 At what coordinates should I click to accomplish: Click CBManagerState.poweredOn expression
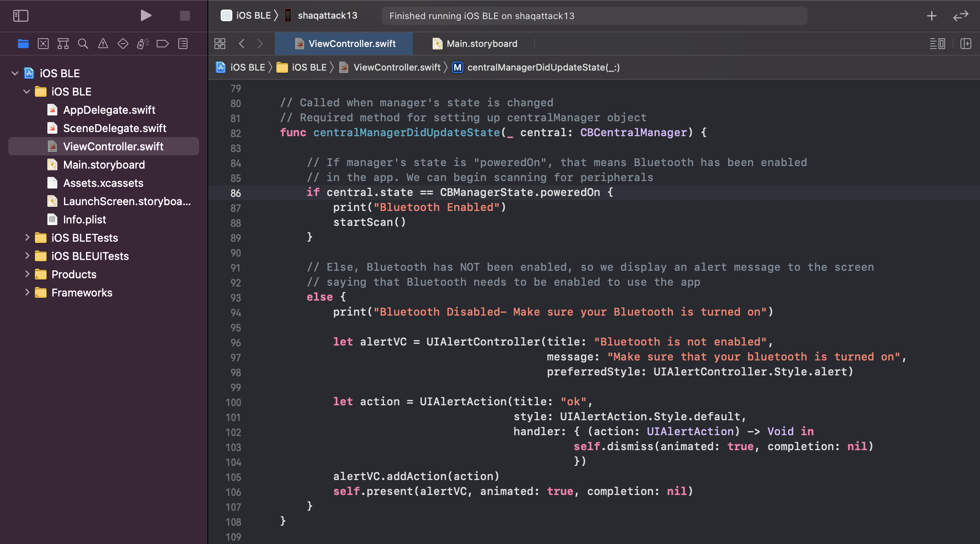520,192
